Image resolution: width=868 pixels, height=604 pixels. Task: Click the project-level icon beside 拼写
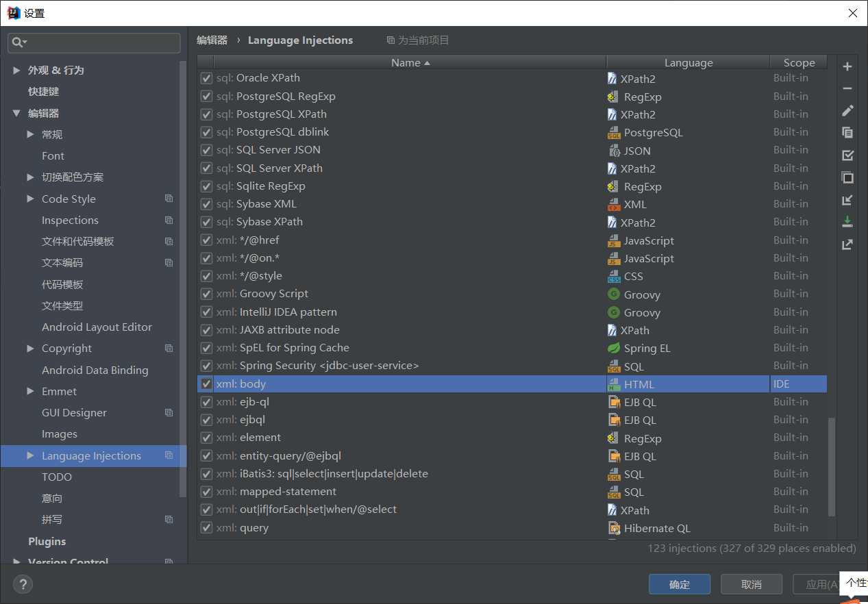coord(169,519)
